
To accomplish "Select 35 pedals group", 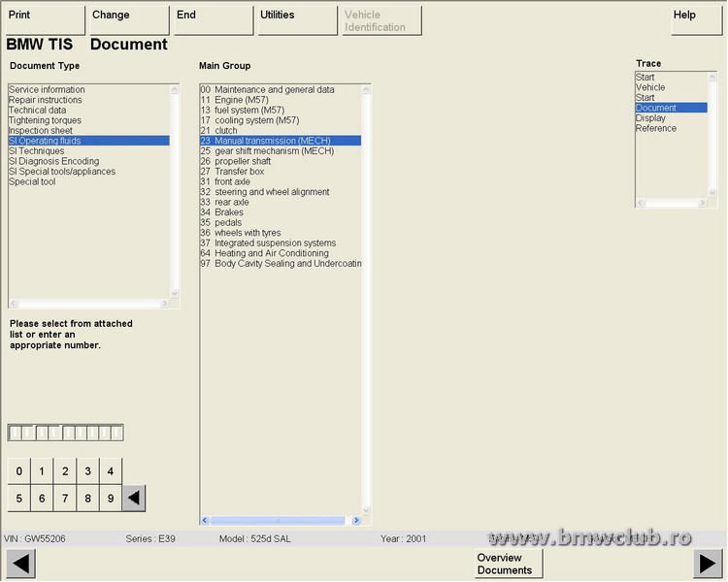I will (x=281, y=222).
